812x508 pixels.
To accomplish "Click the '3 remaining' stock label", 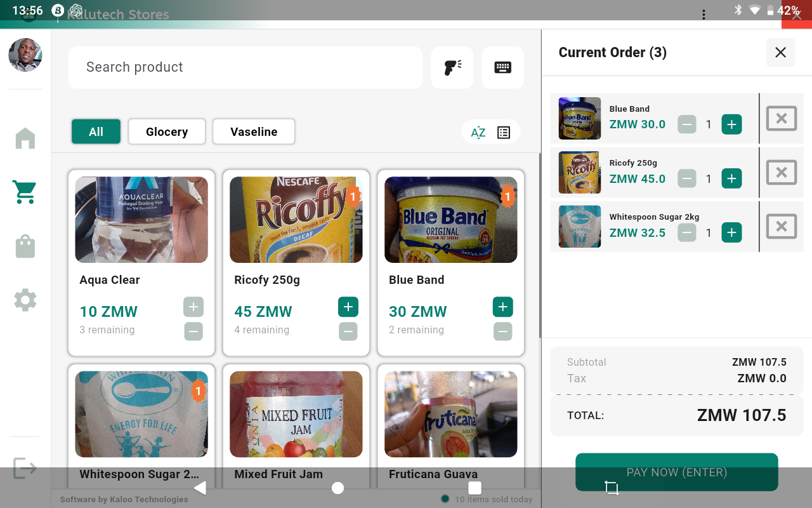I will click(x=107, y=330).
